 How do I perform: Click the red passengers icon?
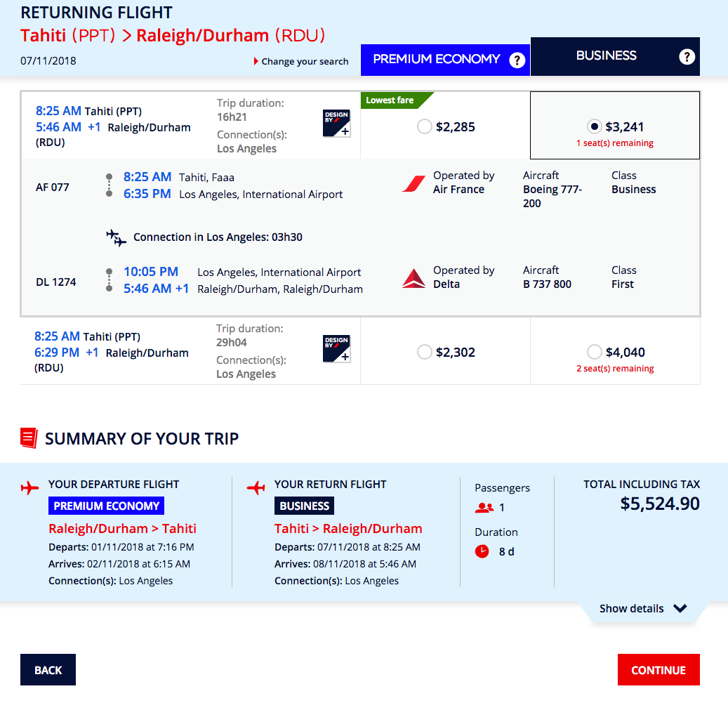point(484,508)
